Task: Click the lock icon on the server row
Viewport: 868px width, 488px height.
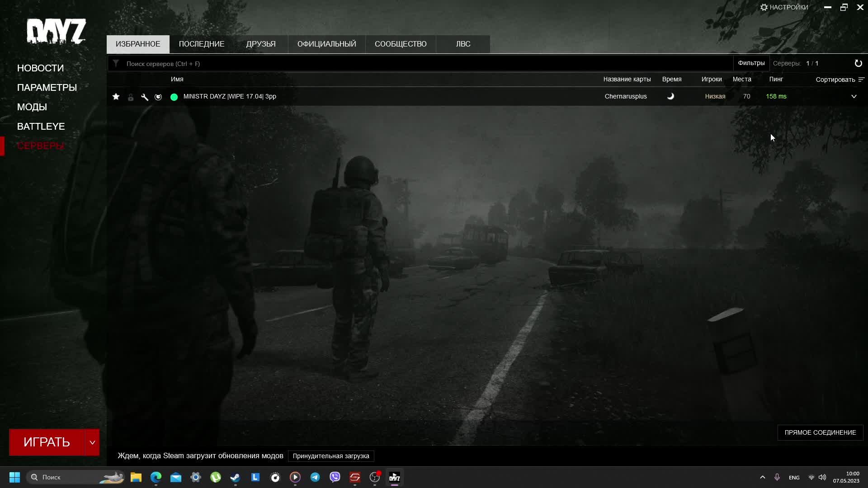Action: click(131, 97)
